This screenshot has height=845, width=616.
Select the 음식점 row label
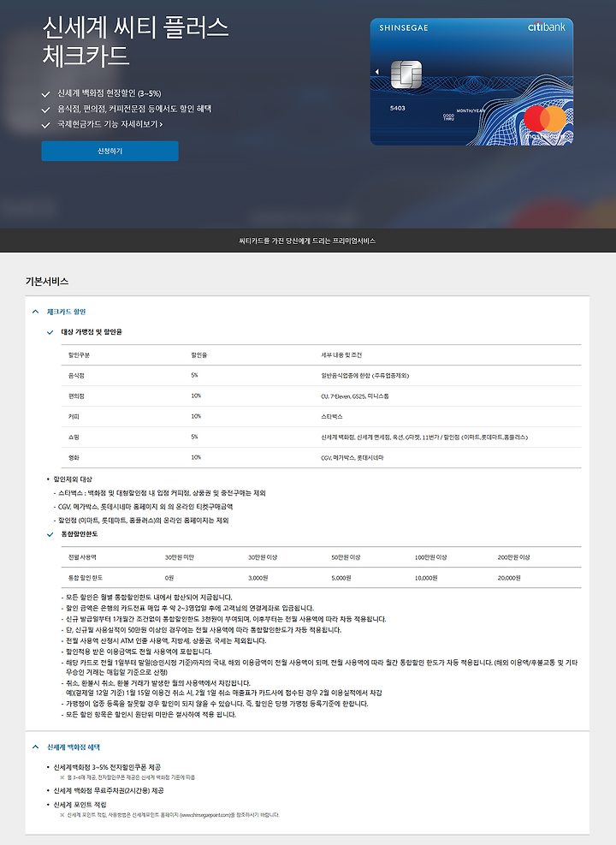tap(76, 376)
